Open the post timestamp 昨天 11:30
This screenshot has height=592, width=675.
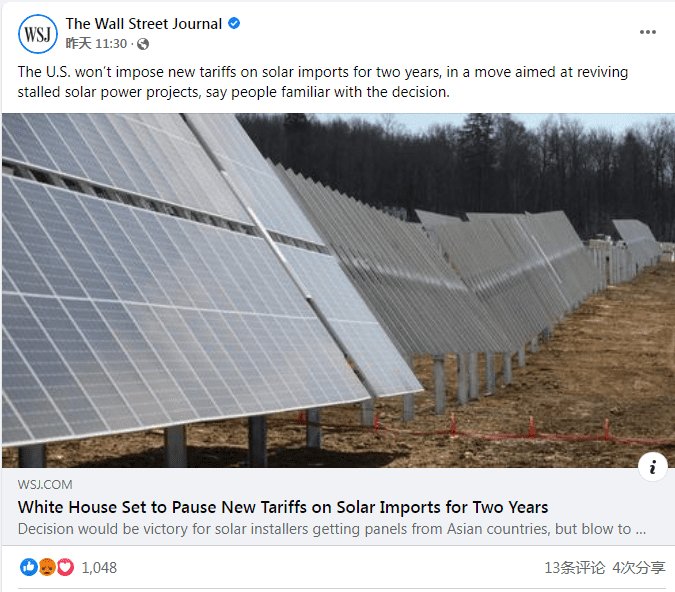click(x=96, y=44)
